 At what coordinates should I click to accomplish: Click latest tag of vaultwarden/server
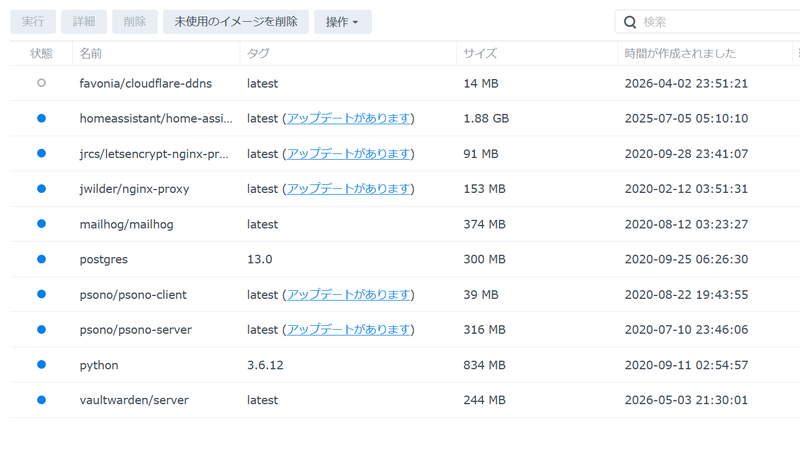(x=262, y=400)
